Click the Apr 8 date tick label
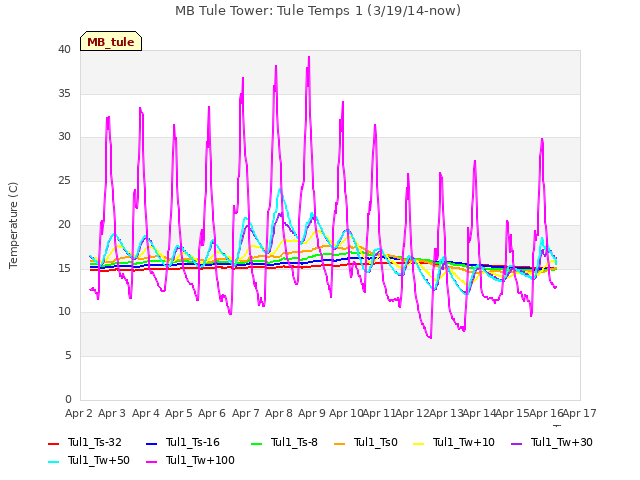This screenshot has height=480, width=640. pyautogui.click(x=279, y=413)
